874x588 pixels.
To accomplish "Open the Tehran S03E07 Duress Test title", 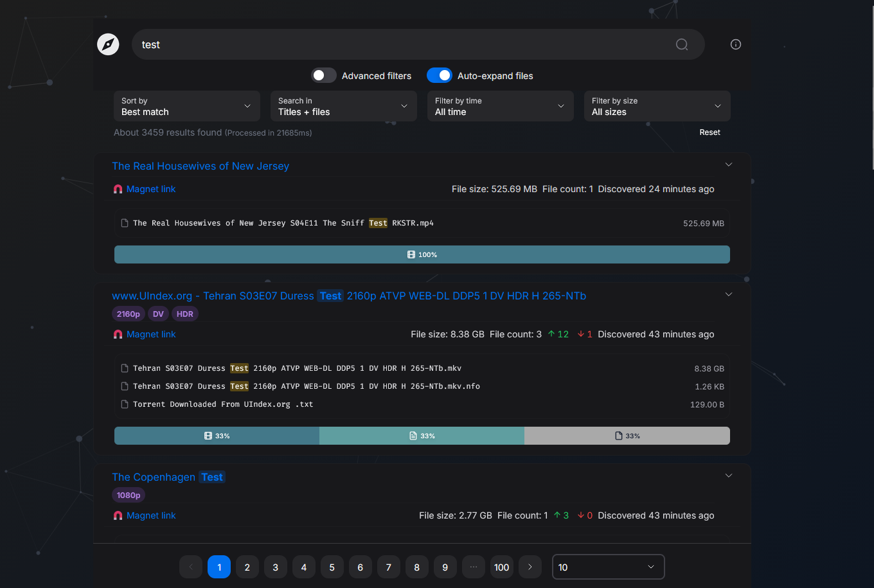I will click(349, 296).
